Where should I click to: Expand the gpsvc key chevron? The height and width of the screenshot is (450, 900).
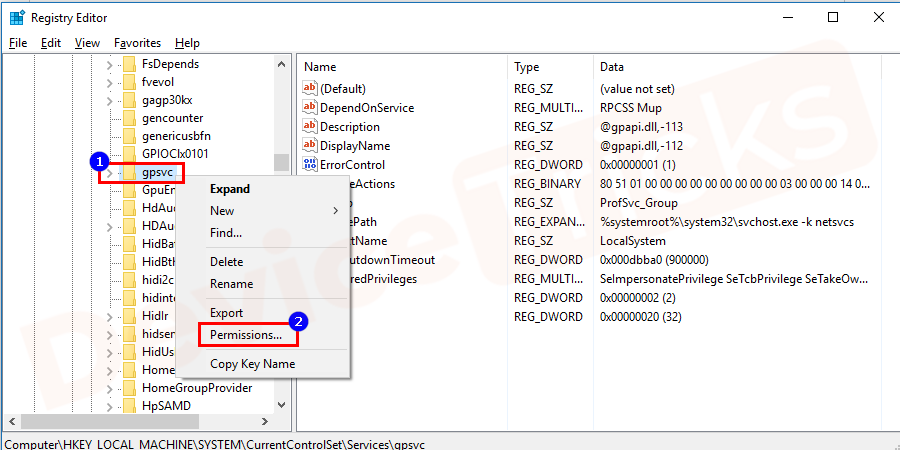coord(110,172)
